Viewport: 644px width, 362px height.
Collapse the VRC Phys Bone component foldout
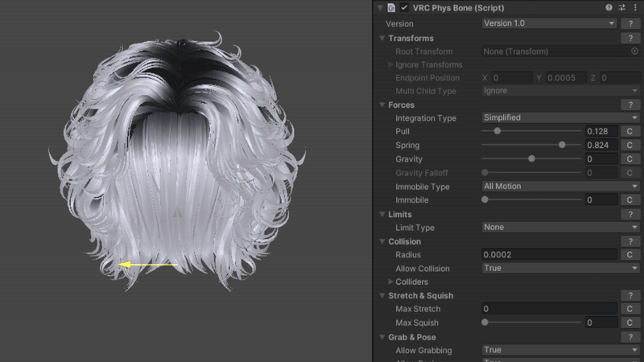click(x=380, y=8)
